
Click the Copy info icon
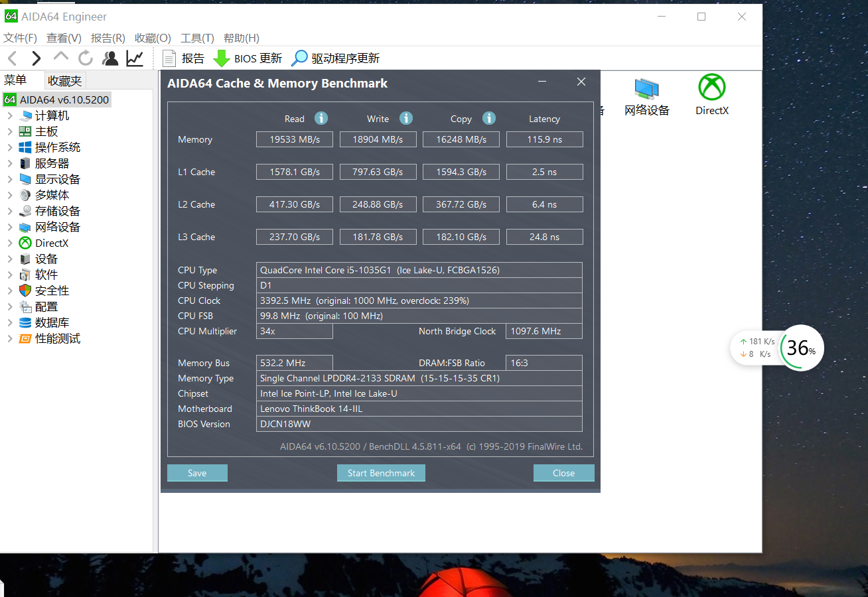tap(489, 118)
